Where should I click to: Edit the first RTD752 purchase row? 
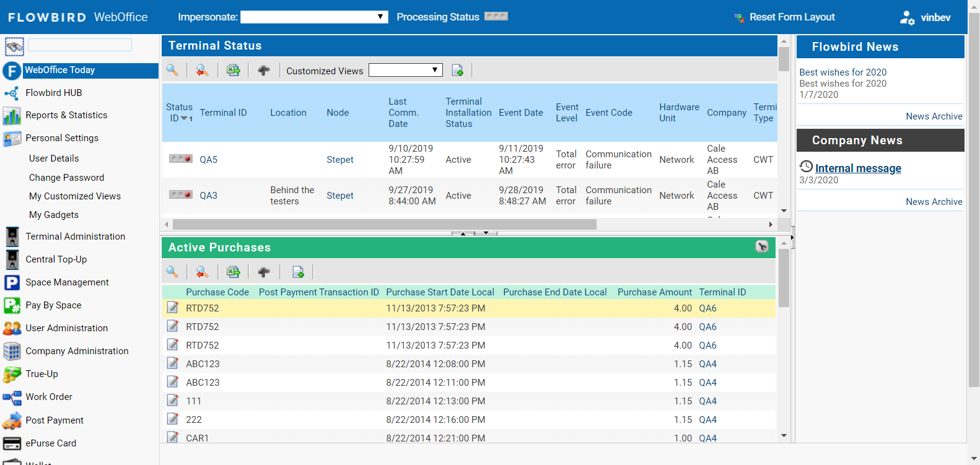[173, 308]
